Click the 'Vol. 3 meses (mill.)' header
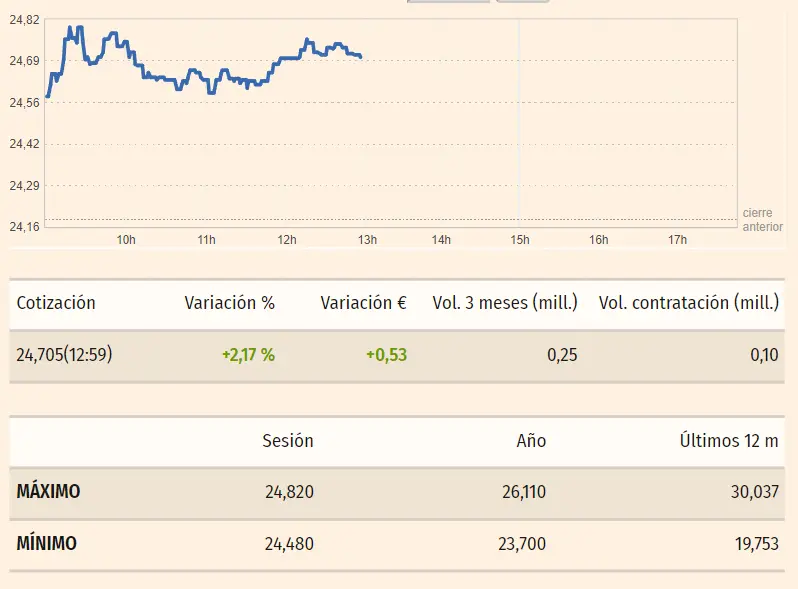This screenshot has width=798, height=589. click(x=505, y=303)
